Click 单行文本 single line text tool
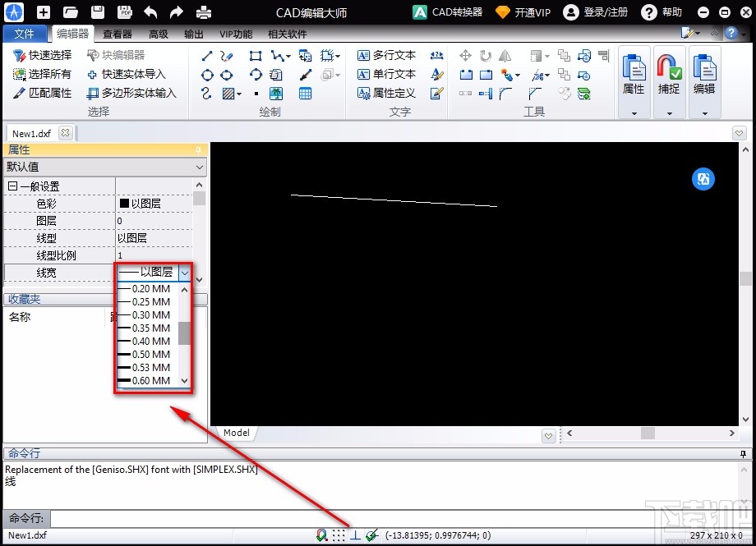The image size is (756, 546). coord(386,74)
